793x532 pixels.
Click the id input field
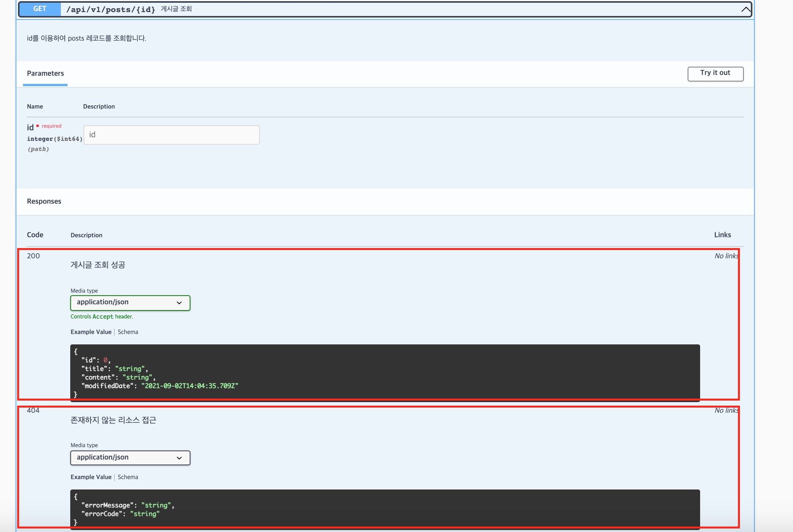pyautogui.click(x=172, y=134)
